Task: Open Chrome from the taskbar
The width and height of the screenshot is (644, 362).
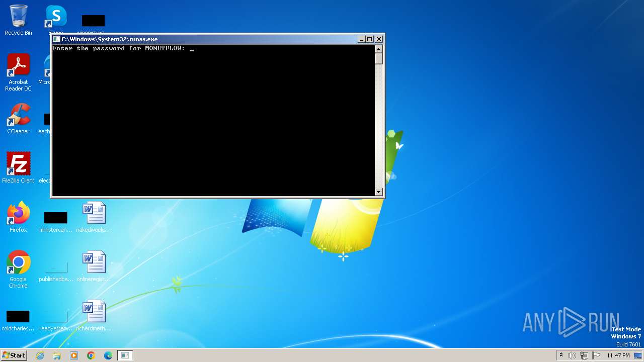Action: (91, 355)
